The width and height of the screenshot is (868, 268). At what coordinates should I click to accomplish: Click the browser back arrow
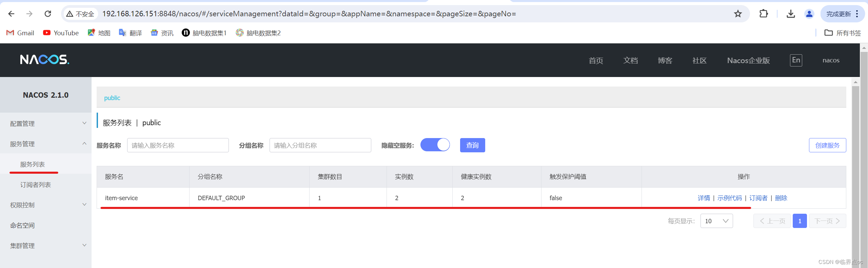pyautogui.click(x=11, y=14)
